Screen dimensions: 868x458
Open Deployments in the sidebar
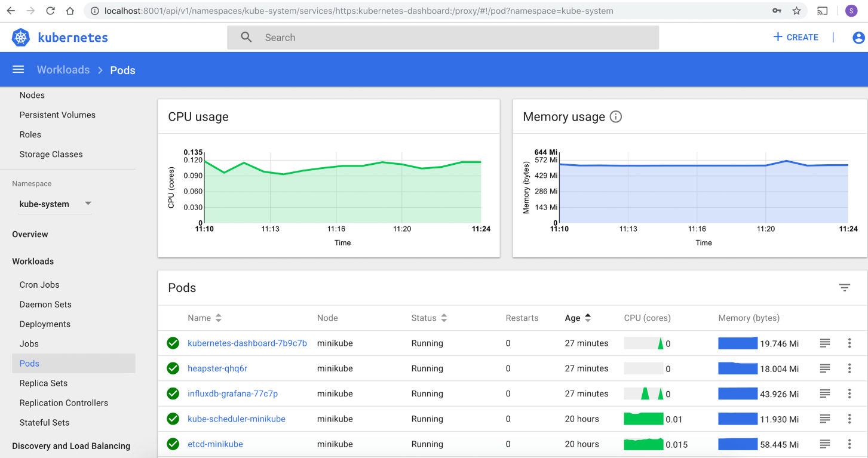point(45,324)
